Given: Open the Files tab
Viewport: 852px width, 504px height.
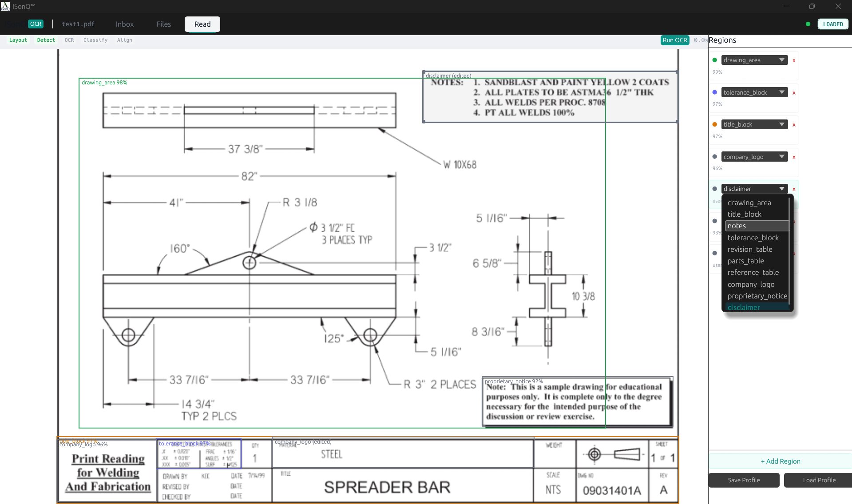Looking at the screenshot, I should 163,24.
